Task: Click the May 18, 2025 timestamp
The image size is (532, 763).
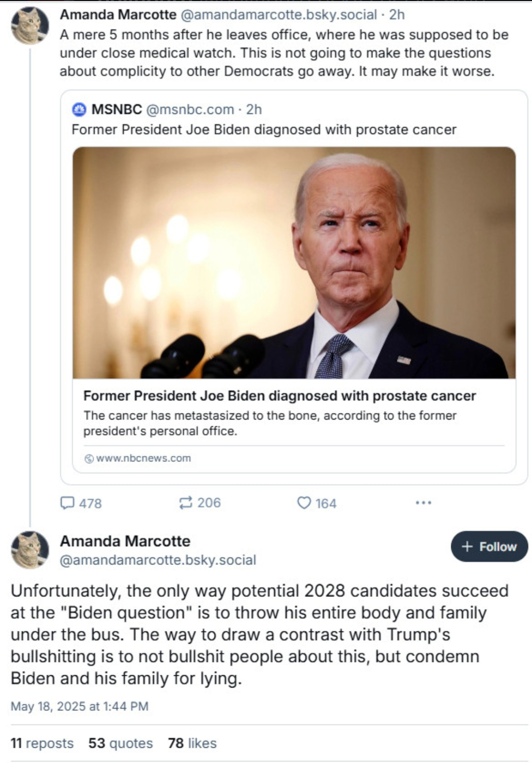Action: [x=79, y=706]
